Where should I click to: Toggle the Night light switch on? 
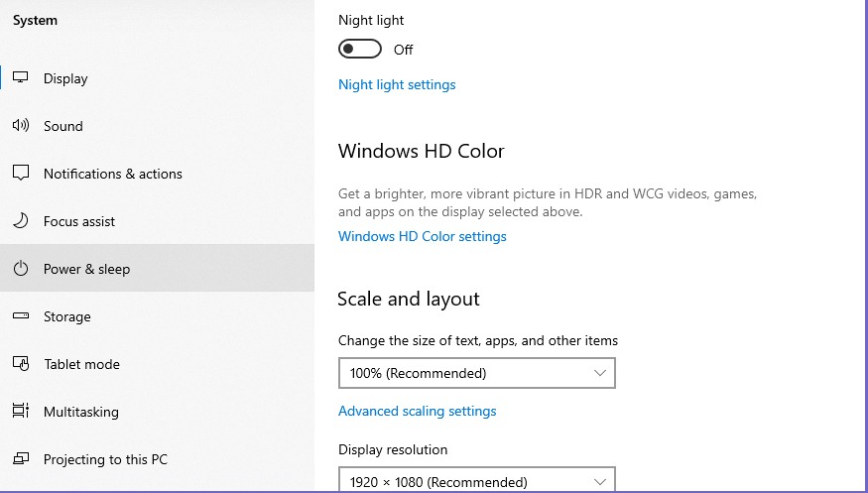click(x=360, y=49)
